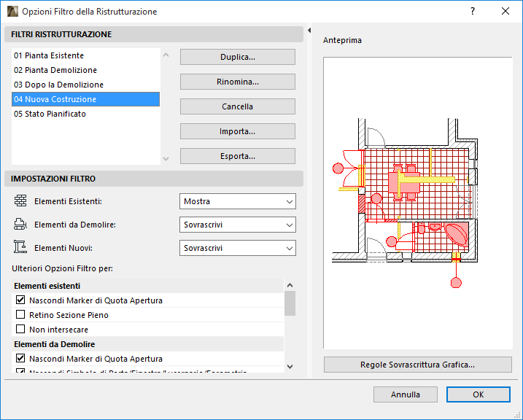Uncheck Nascondi Marker di Quota Apertura under Elementi esistenti
The width and height of the screenshot is (523, 420).
click(x=20, y=300)
